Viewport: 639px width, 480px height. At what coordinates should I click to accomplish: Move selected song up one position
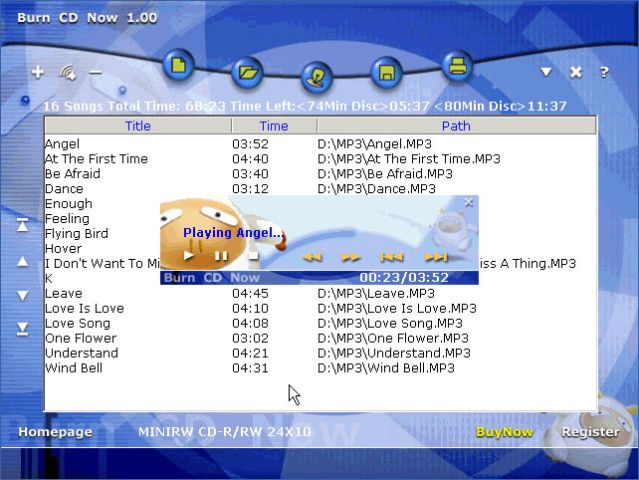22,262
